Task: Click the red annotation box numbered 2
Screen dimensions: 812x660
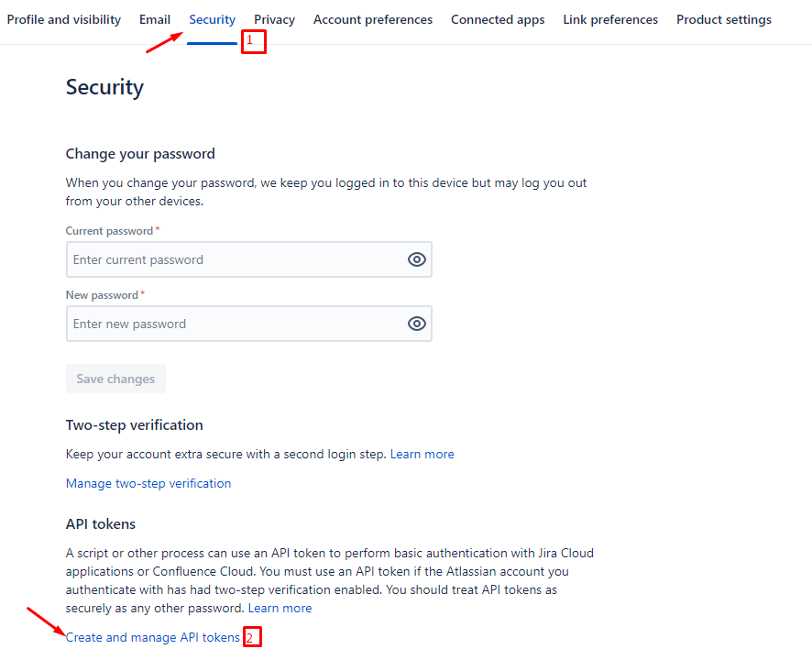Action: (253, 637)
